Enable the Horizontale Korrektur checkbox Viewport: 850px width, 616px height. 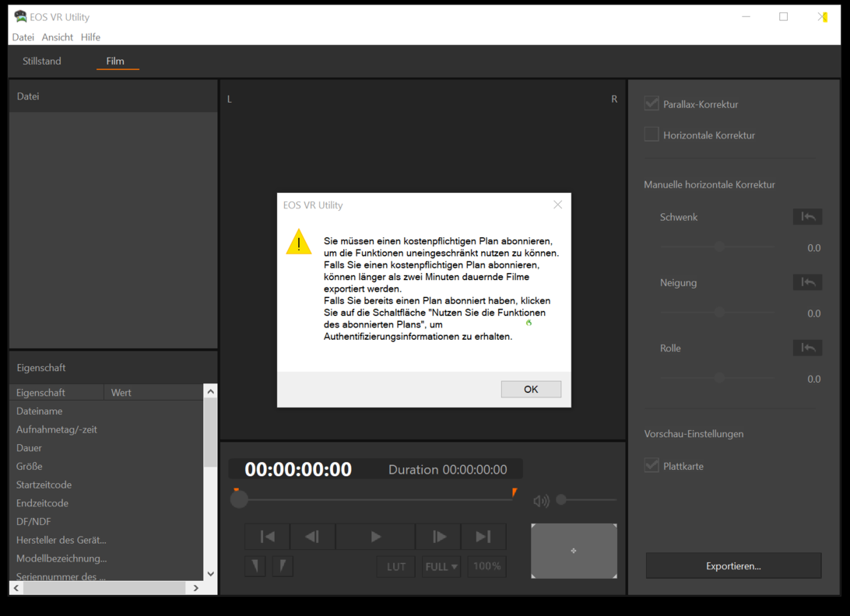click(x=652, y=135)
